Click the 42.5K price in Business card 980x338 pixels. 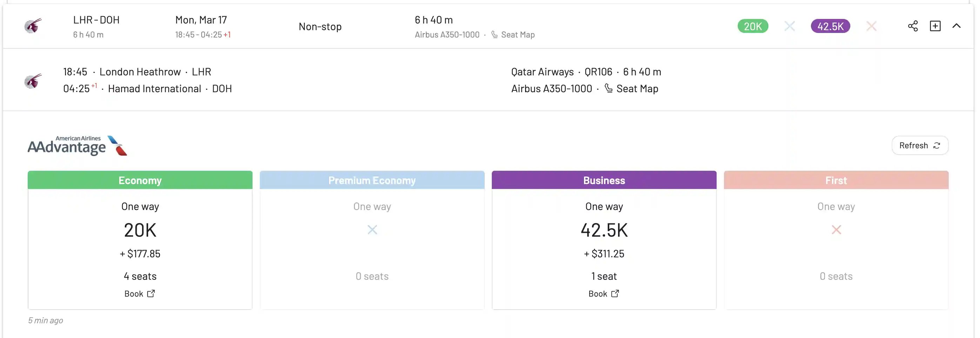pos(604,230)
